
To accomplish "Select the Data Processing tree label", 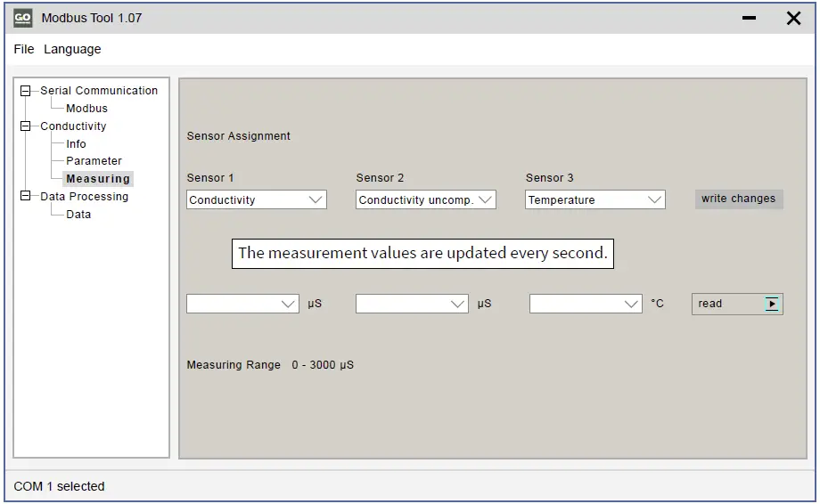I will tap(84, 197).
